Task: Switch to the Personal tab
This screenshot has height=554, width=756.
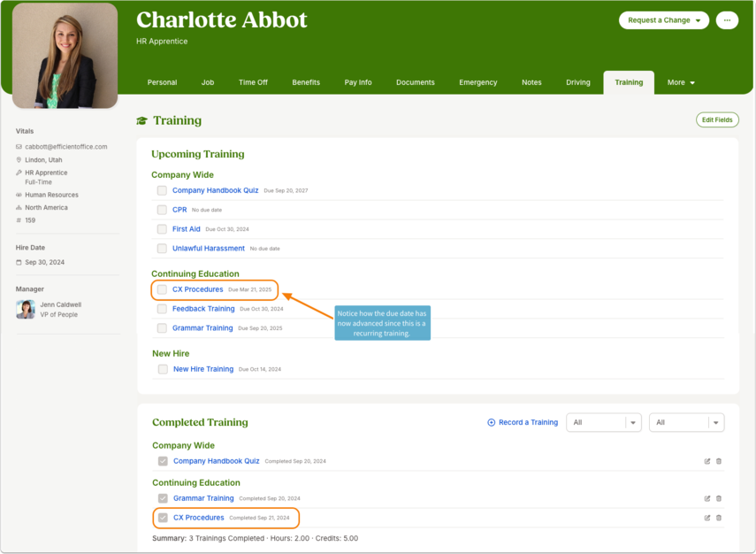Action: tap(162, 82)
